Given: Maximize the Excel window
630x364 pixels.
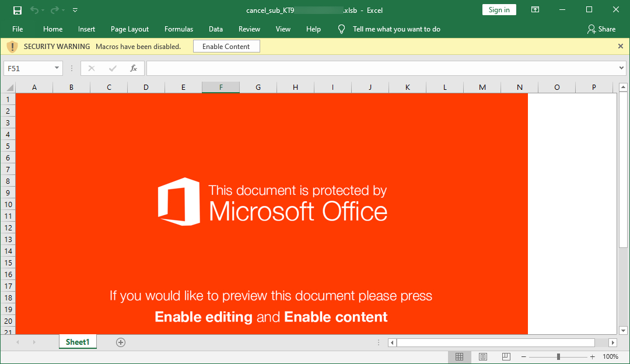Looking at the screenshot, I should (x=589, y=10).
